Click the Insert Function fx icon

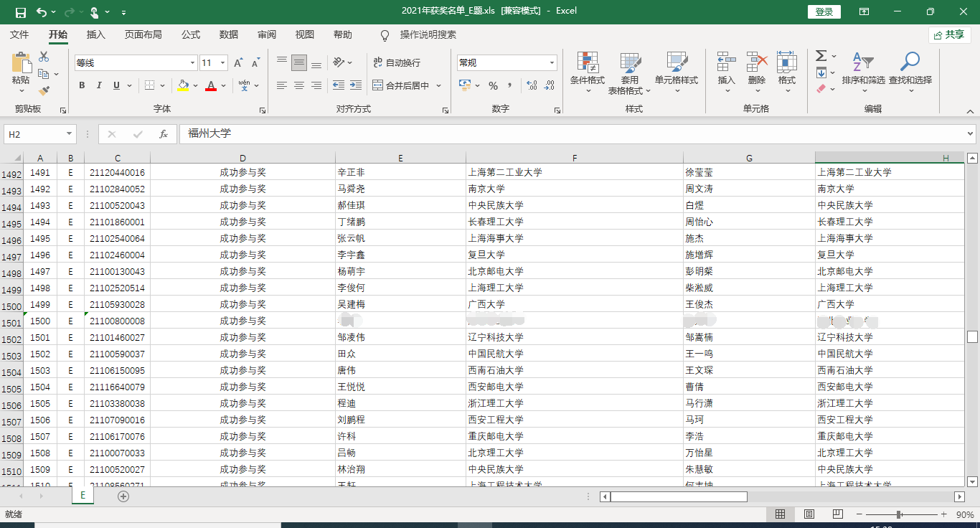pos(164,134)
